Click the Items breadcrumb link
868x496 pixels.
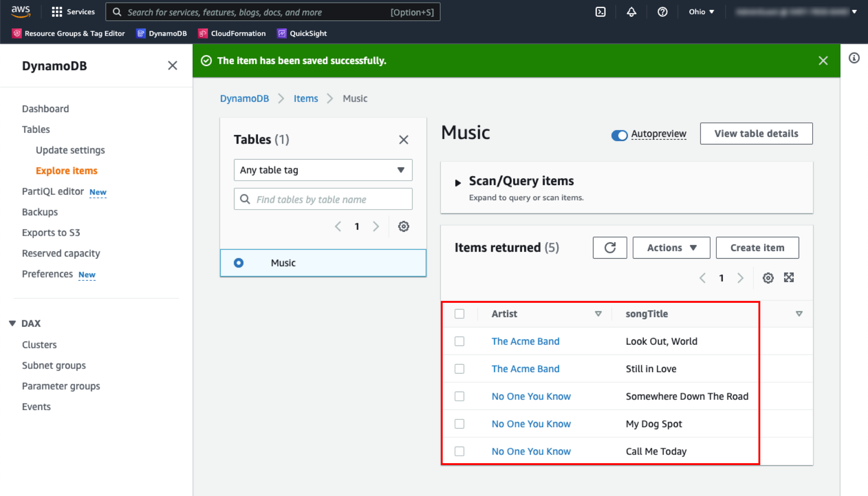306,98
